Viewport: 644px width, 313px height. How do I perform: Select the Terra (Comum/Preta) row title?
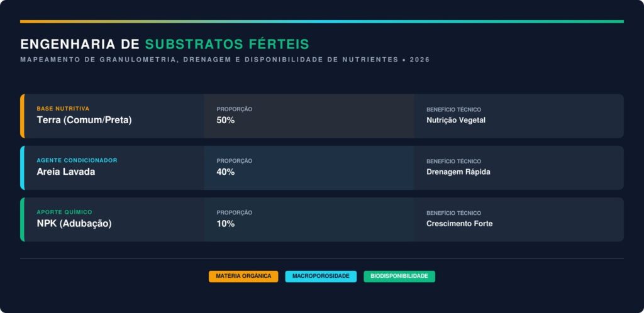coord(84,120)
